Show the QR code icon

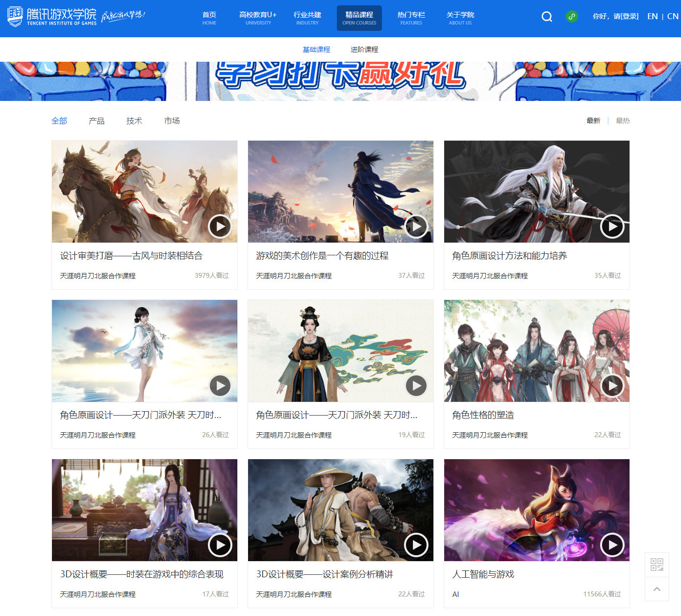tap(657, 565)
